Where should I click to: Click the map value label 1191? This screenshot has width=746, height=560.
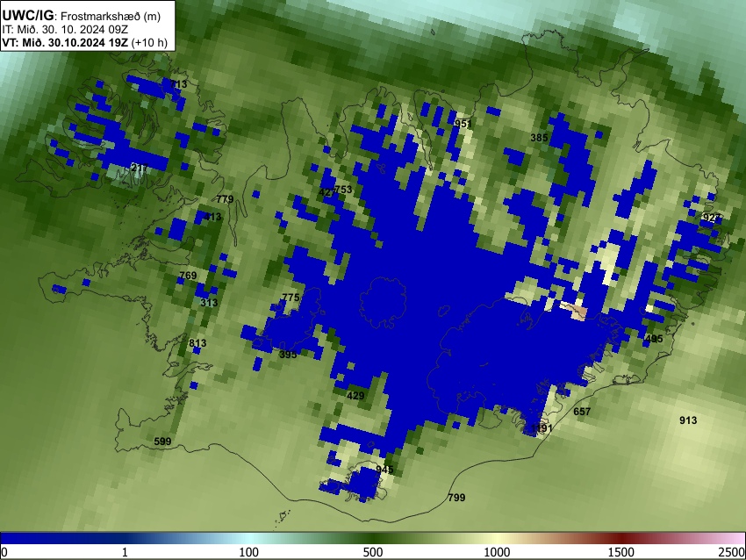point(542,428)
